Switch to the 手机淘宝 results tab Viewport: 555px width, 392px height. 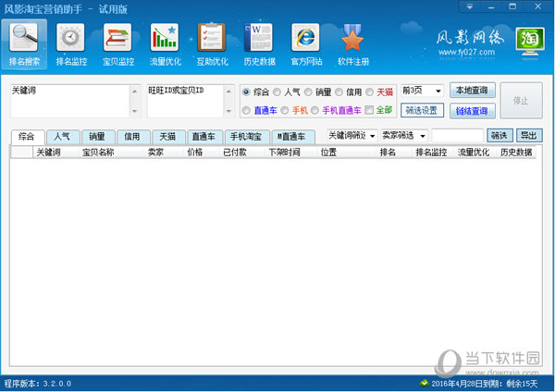coord(247,137)
